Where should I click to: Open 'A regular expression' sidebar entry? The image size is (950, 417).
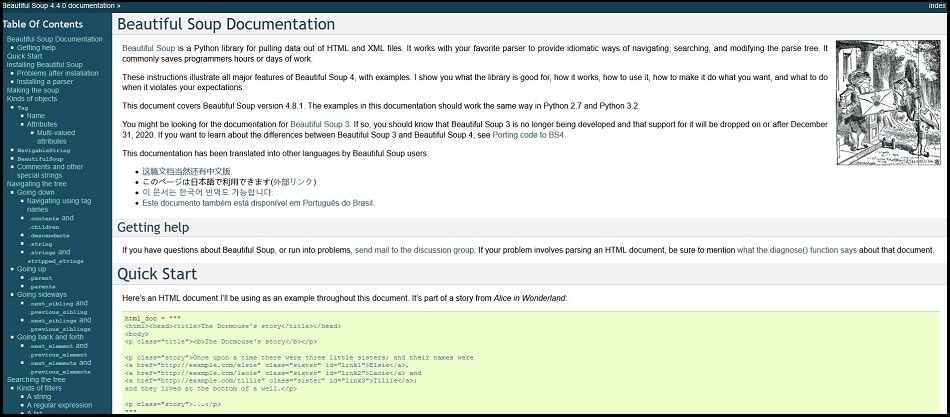pyautogui.click(x=59, y=405)
